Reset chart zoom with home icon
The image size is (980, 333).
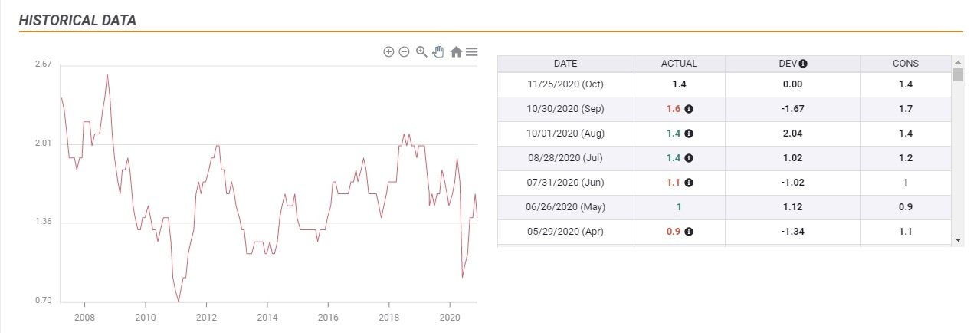[456, 52]
